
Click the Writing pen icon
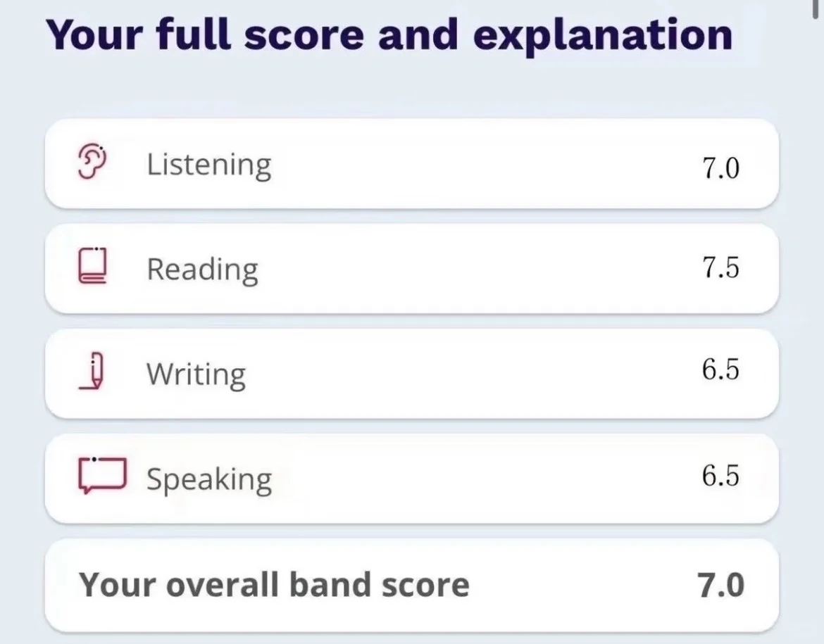click(92, 372)
